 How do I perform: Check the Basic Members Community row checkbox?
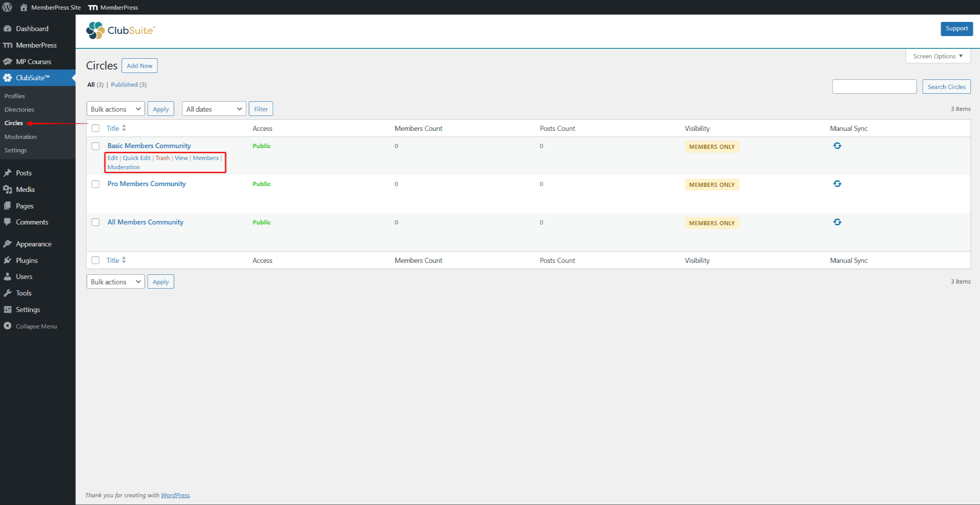(x=95, y=146)
